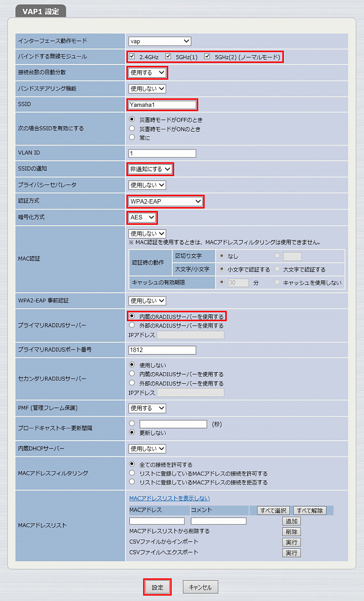This screenshot has width=364, height=601.
Task: Click the コメント entry field
Action: [x=218, y=521]
